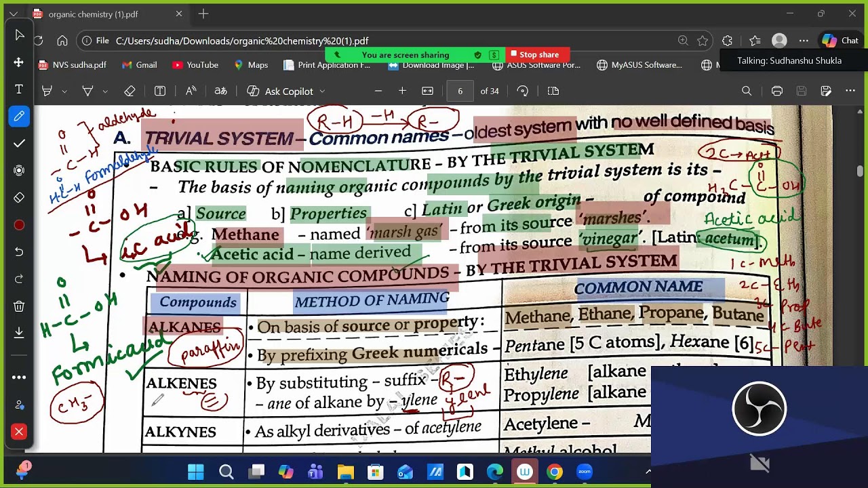Select the Zoom annotation move tool
Viewport: 868px width, 488px height.
(19, 62)
